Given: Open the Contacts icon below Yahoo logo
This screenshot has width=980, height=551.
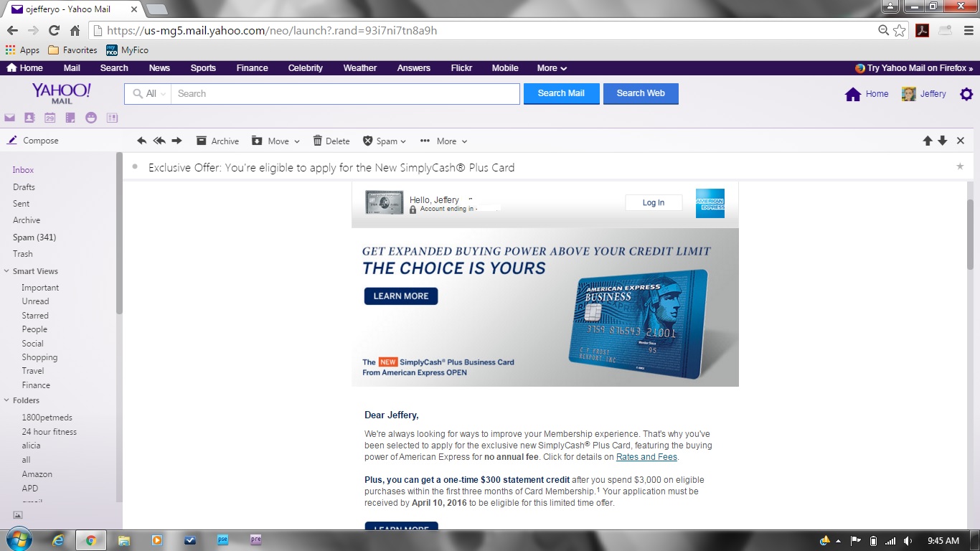Looking at the screenshot, I should pyautogui.click(x=29, y=118).
